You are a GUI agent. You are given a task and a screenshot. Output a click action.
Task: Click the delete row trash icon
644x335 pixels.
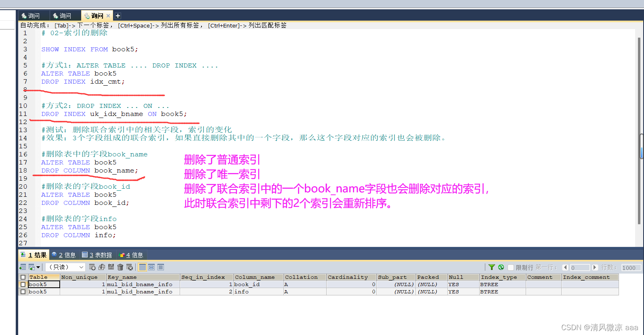pyautogui.click(x=120, y=267)
